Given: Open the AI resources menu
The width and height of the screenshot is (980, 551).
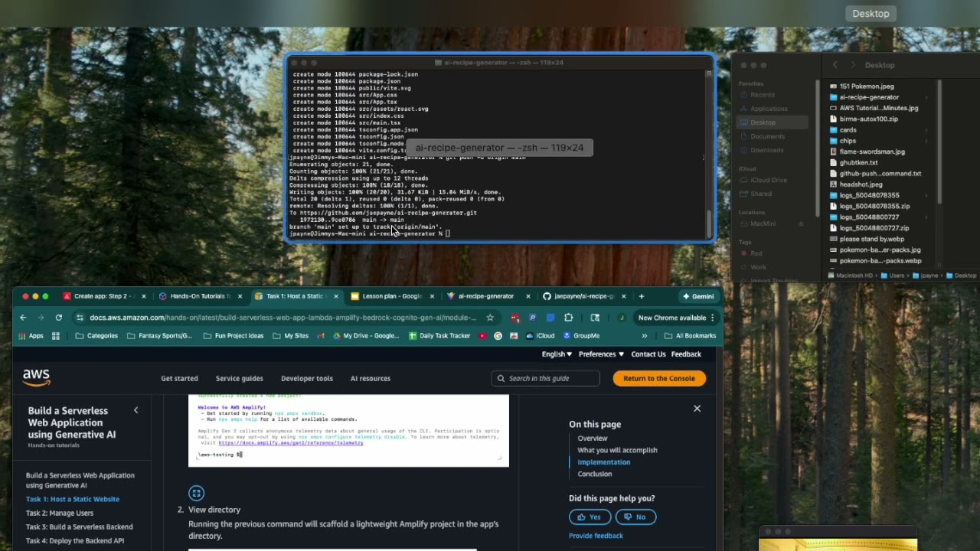Looking at the screenshot, I should 371,378.
